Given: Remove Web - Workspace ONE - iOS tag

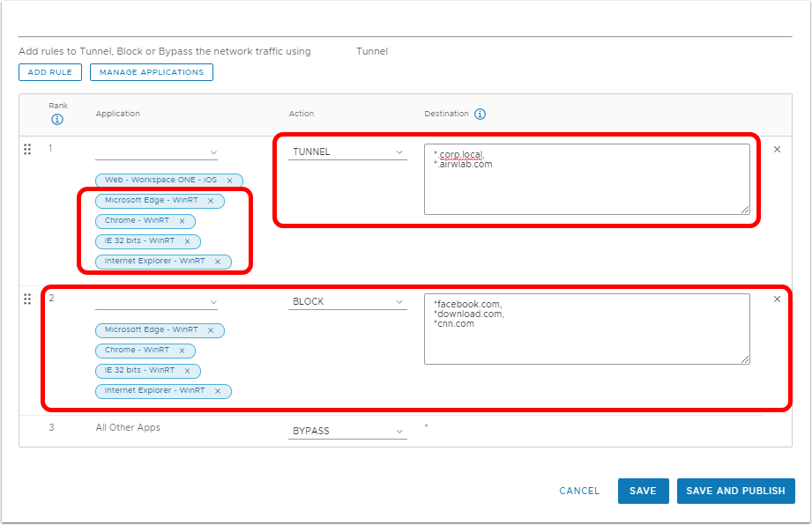Looking at the screenshot, I should (229, 181).
